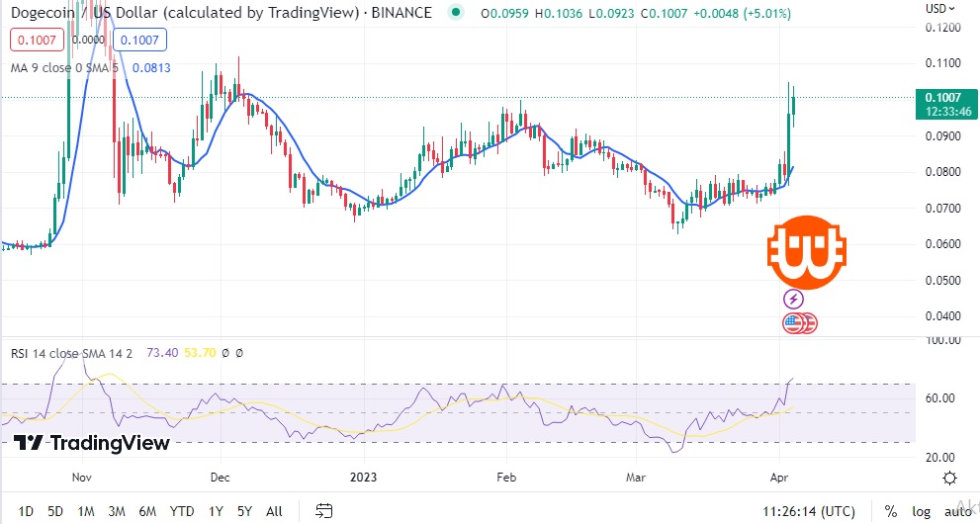This screenshot has height=524, width=980.
Task: Click the Feb label on time axis
Action: (506, 478)
